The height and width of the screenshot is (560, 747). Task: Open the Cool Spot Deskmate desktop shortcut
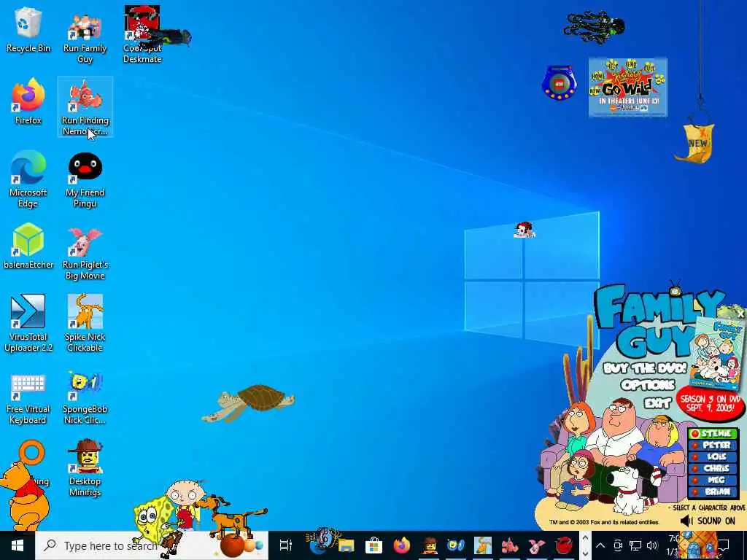coord(142,36)
